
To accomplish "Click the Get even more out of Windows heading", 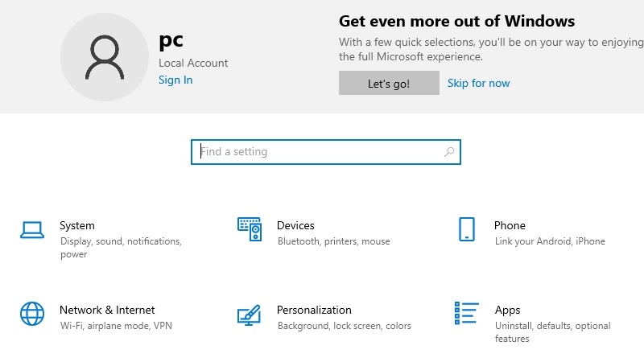I will (x=456, y=21).
